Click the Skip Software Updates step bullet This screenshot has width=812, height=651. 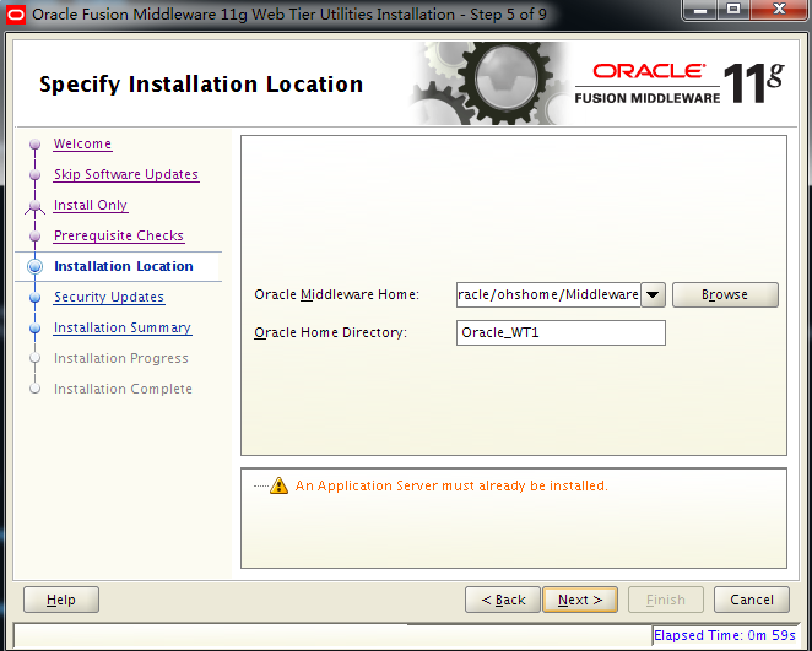[35, 175]
